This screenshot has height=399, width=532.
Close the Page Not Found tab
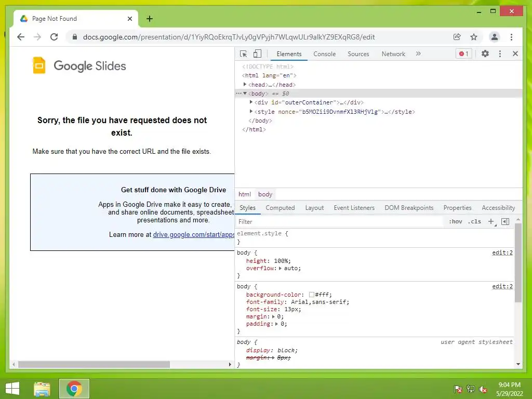(x=129, y=19)
